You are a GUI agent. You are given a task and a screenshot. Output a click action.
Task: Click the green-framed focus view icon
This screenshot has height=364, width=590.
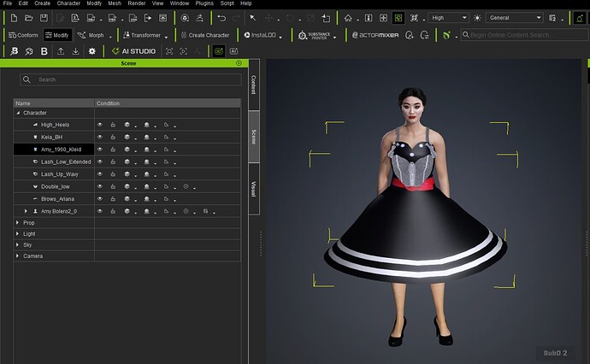tap(398, 18)
